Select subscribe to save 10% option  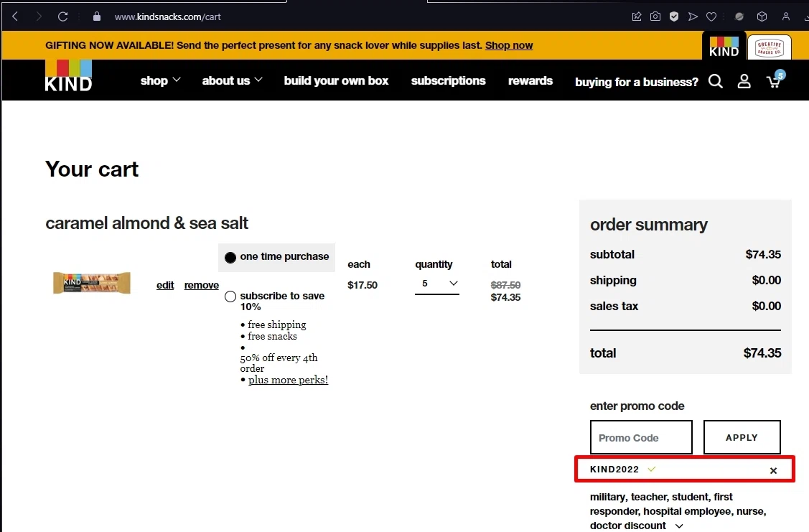230,297
